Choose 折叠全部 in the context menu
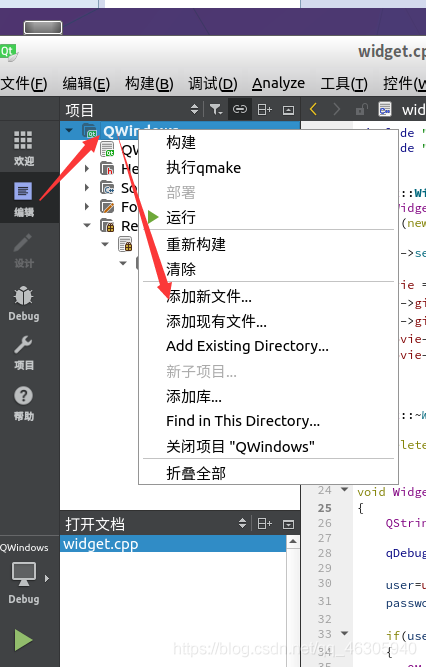Image resolution: width=426 pixels, height=667 pixels. point(268,473)
